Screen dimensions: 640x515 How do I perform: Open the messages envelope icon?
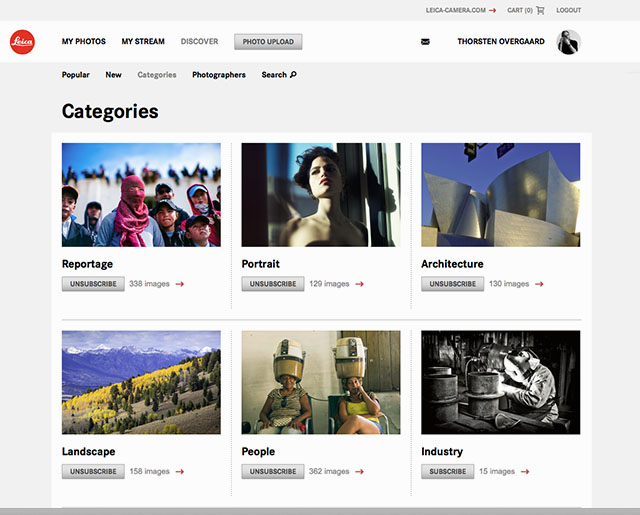(x=425, y=42)
